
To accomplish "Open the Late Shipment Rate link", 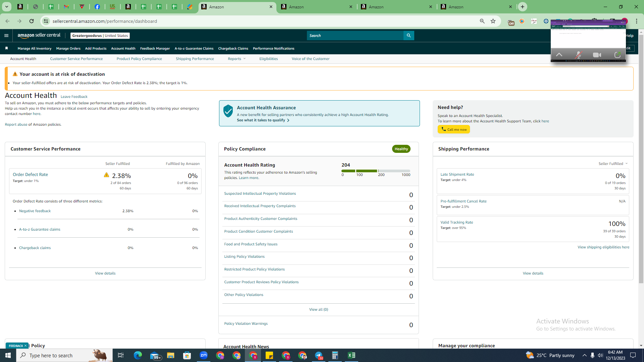I will pos(457,174).
